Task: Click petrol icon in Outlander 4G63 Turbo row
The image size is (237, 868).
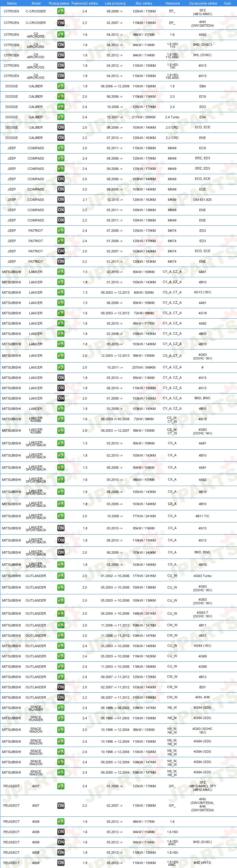Action: click(61, 576)
